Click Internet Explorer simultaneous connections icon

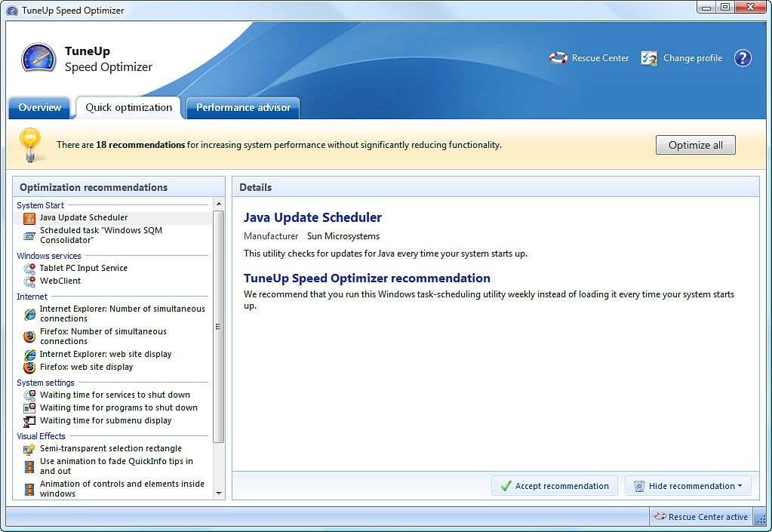(29, 314)
